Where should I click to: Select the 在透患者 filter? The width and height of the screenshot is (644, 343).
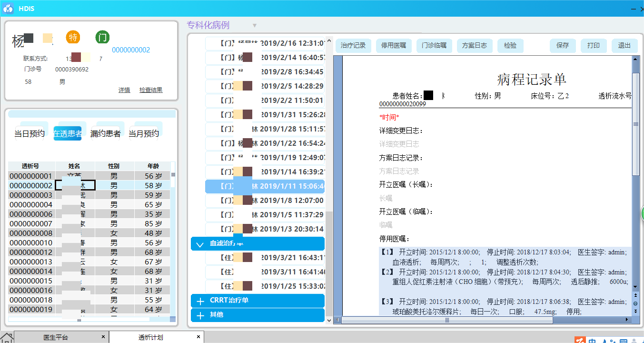coord(67,133)
